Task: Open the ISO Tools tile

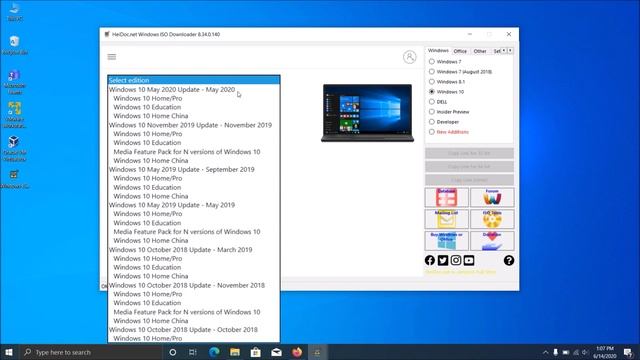Action: (492, 219)
